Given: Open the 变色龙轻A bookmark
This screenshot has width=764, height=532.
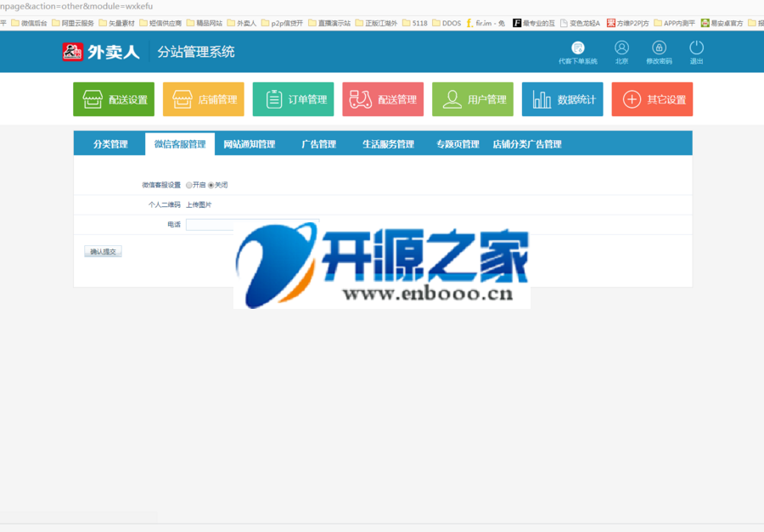Looking at the screenshot, I should [x=580, y=23].
